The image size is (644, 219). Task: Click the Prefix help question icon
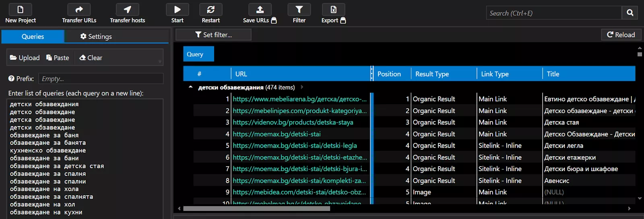click(11, 79)
